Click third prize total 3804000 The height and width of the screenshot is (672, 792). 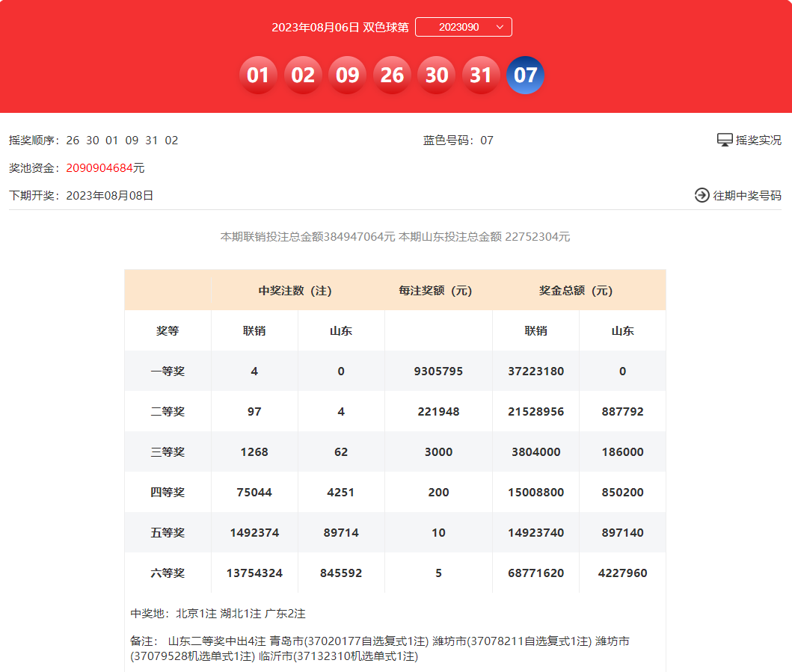pyautogui.click(x=536, y=452)
